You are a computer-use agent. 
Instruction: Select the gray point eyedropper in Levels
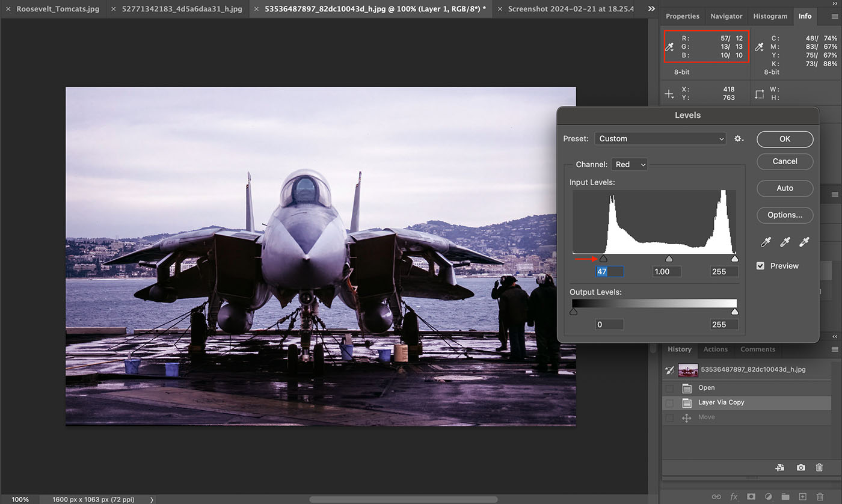click(x=785, y=242)
